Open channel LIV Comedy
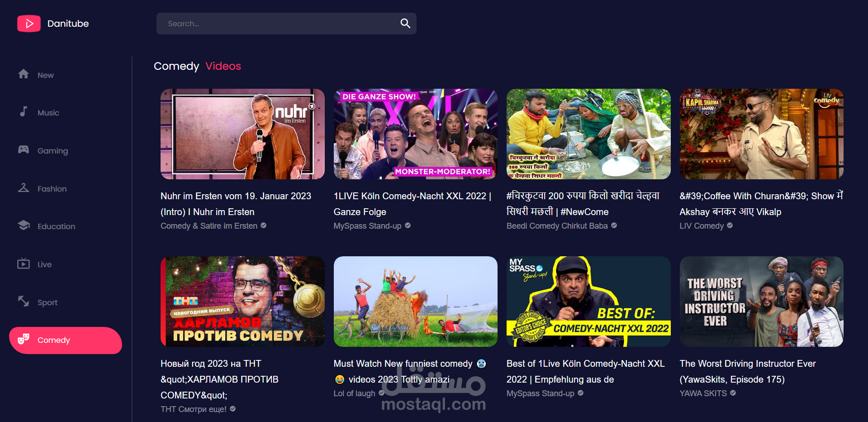The height and width of the screenshot is (422, 868). coord(702,225)
